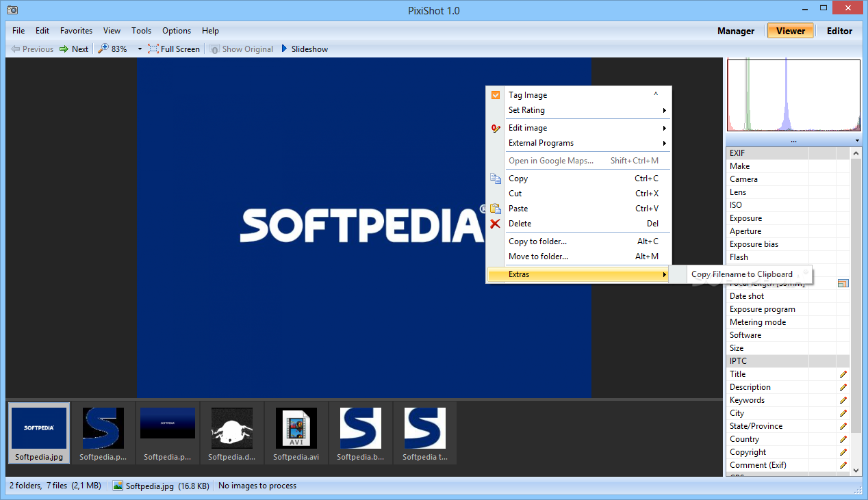Image resolution: width=868 pixels, height=500 pixels.
Task: Select Copy Filename to Clipboard
Action: 741,274
